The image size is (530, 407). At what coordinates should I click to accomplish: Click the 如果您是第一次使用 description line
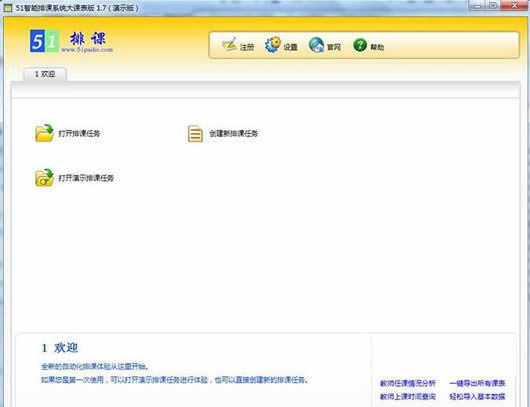pos(175,380)
